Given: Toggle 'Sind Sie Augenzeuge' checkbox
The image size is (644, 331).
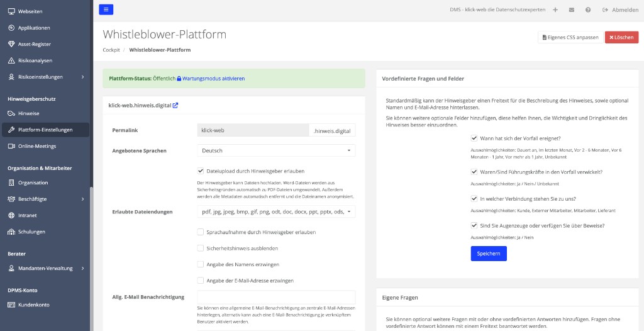Looking at the screenshot, I should 474,225.
